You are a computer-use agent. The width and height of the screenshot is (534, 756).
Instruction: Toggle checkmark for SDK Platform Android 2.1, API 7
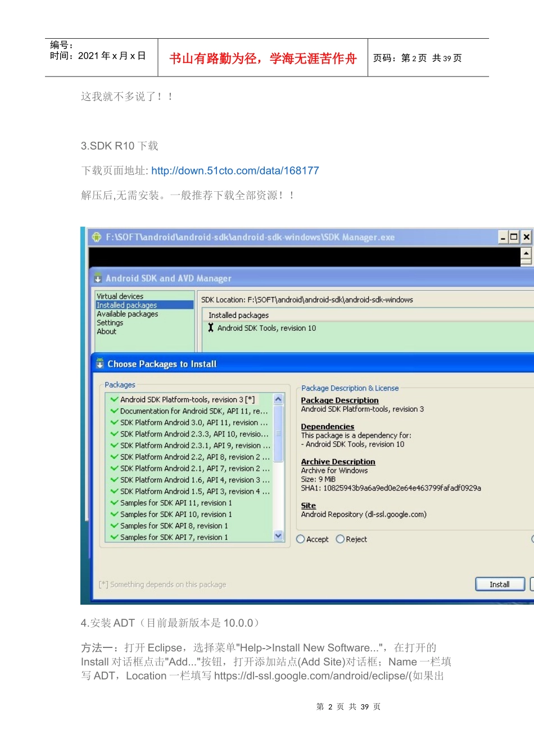point(114,468)
